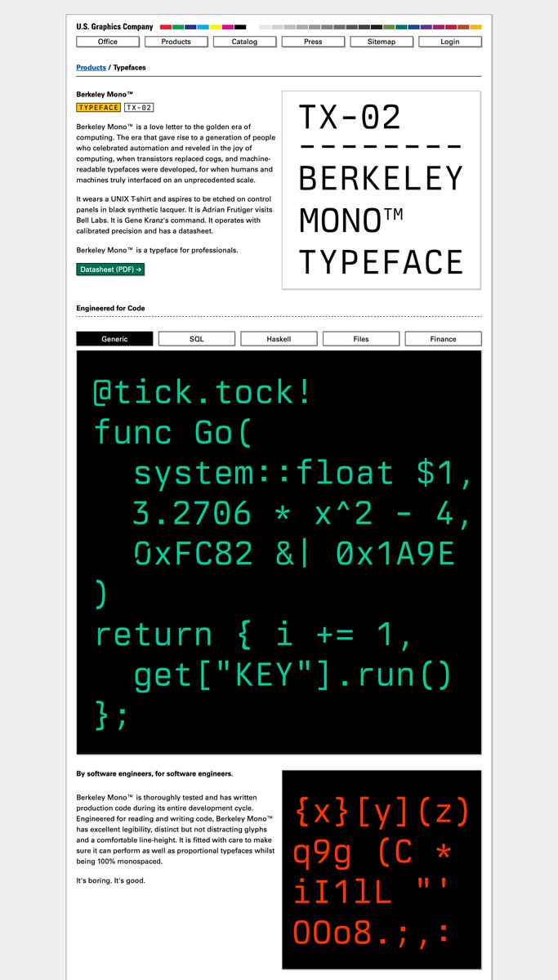Switch to the Haskell tab
Image resolution: width=558 pixels, height=980 pixels.
pyautogui.click(x=279, y=339)
